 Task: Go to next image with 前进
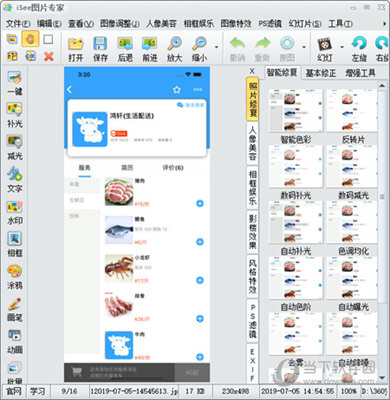[150, 49]
